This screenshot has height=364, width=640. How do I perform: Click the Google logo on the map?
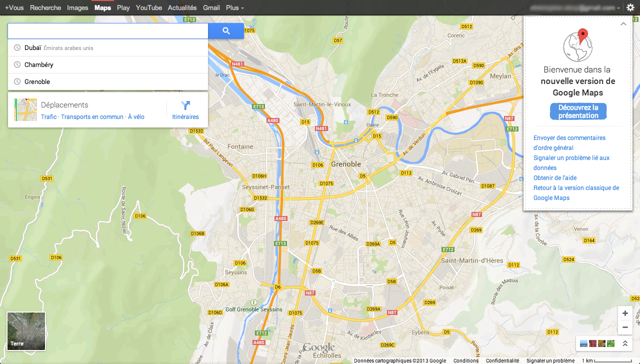[x=318, y=348]
